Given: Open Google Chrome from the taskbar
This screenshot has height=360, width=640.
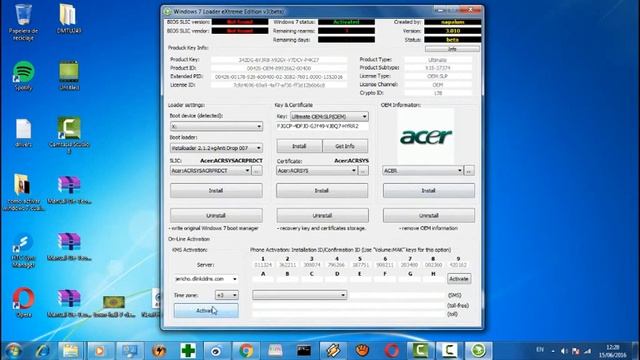Looking at the screenshot, I should tap(246, 351).
